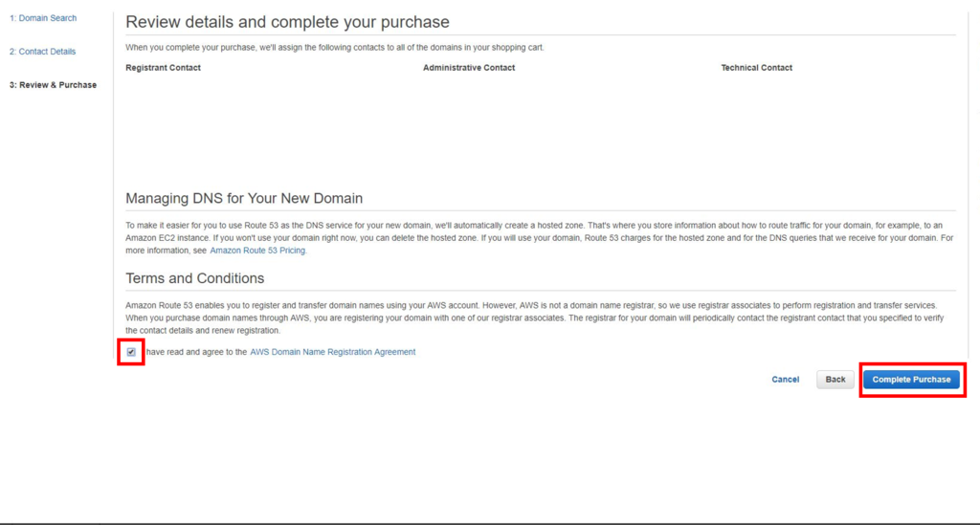
Task: Click the Registrant Contact heading
Action: (163, 68)
